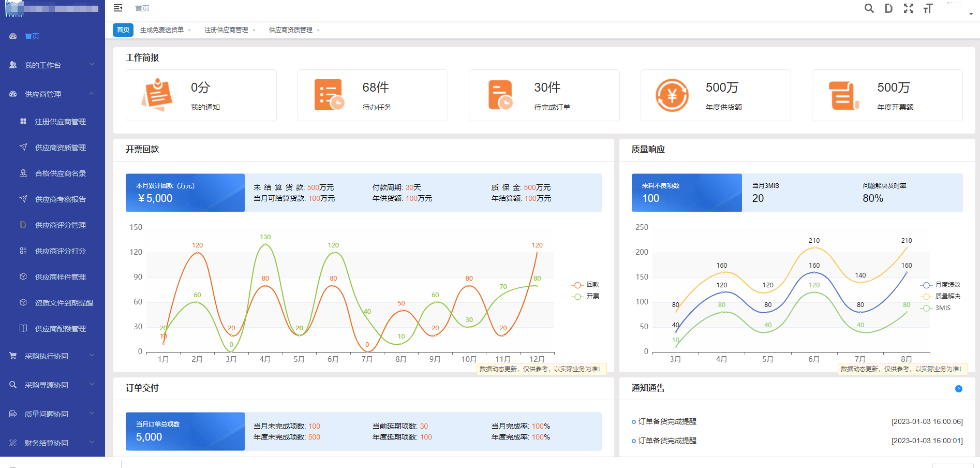Click the 年度供货额 yen coin icon
980x468 pixels.
(672, 95)
